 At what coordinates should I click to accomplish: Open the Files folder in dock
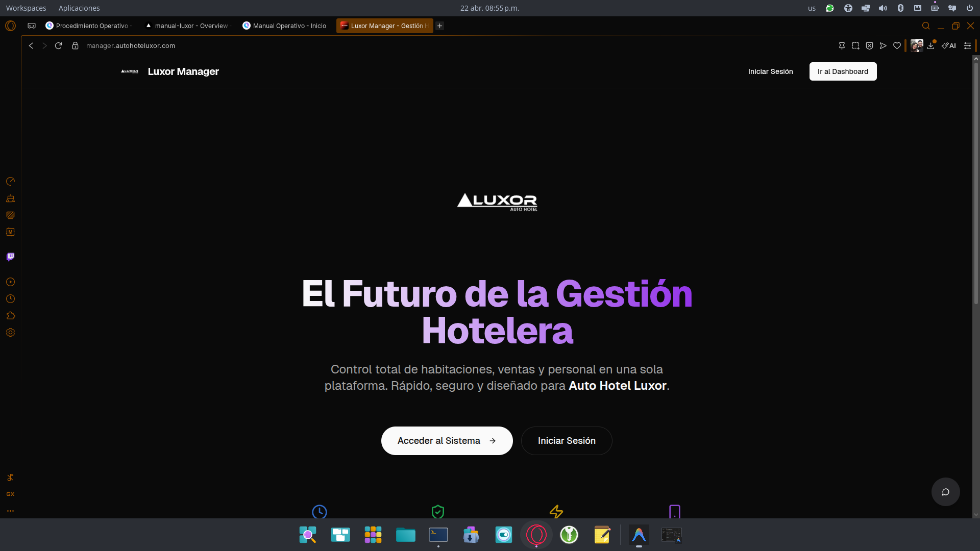(x=406, y=535)
